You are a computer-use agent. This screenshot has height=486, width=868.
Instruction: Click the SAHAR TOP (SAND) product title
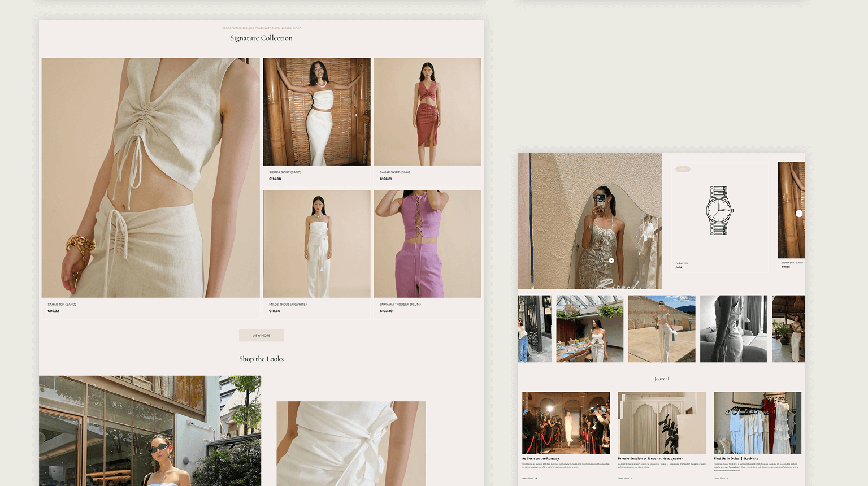(62, 305)
